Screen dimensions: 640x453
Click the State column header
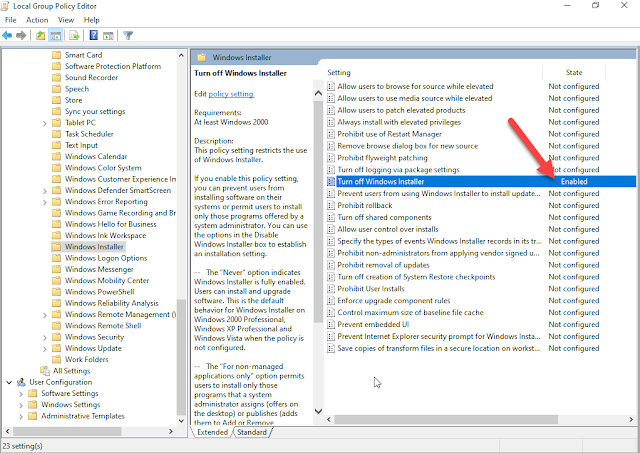574,73
